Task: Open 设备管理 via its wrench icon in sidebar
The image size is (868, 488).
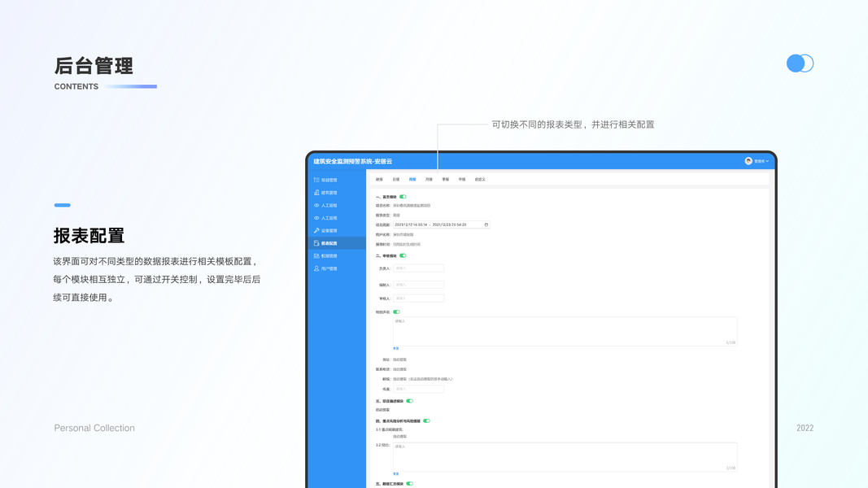Action: click(x=316, y=231)
